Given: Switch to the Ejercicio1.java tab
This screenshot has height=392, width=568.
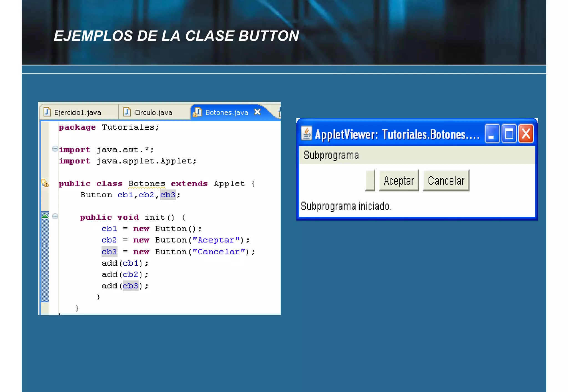Looking at the screenshot, I should click(79, 112).
